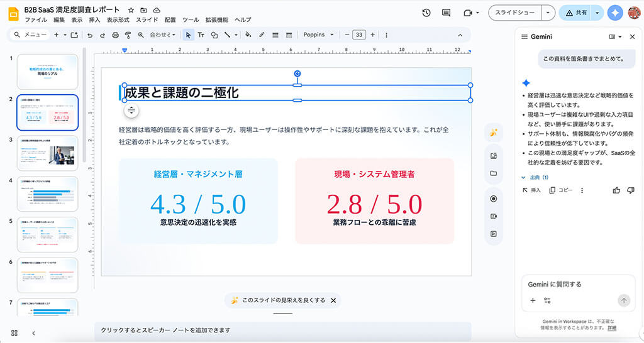This screenshot has width=644, height=343.
Task: Open Poppins font dropdown
Action: click(318, 35)
